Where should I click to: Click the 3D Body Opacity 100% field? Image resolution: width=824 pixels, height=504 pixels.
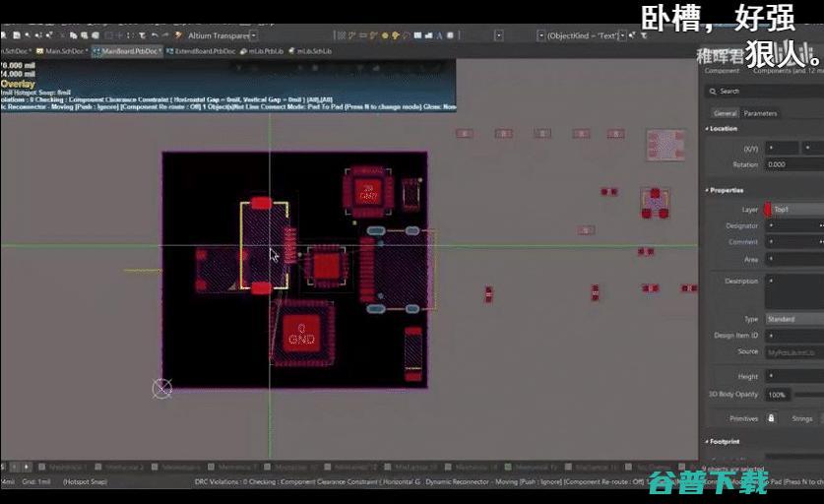pyautogui.click(x=778, y=394)
